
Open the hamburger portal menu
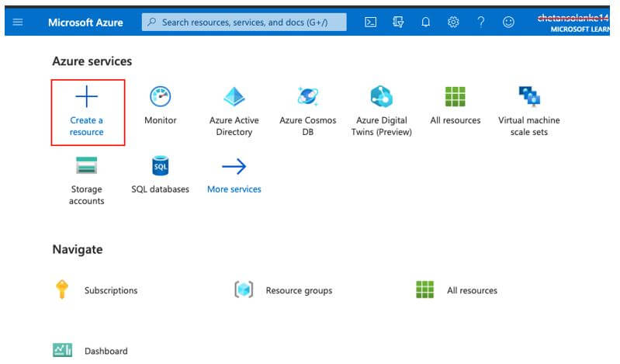pos(18,23)
